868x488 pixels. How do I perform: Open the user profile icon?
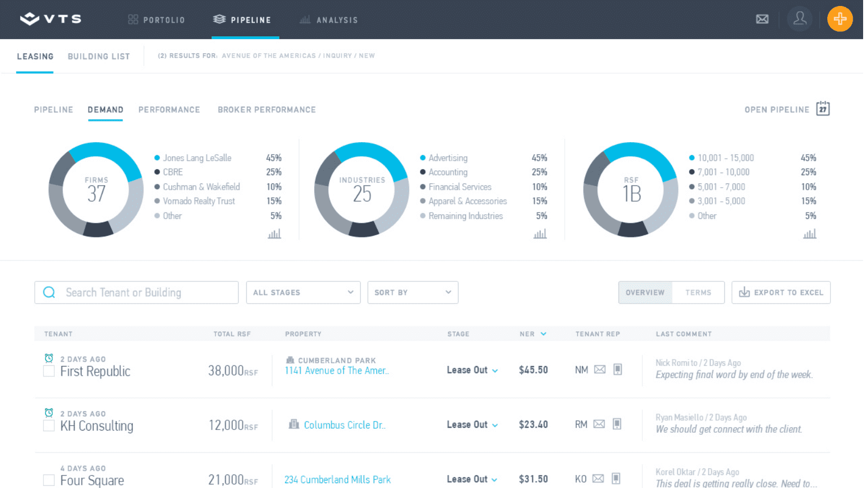tap(800, 19)
